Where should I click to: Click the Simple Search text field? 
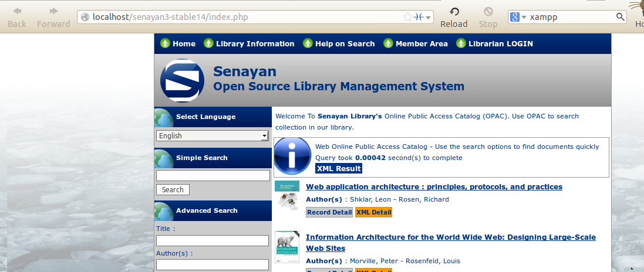pos(213,176)
